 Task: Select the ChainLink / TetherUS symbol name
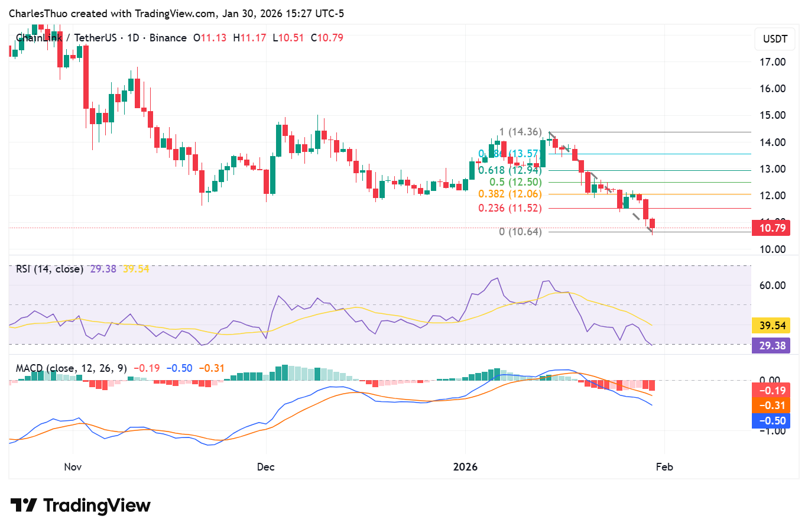click(x=68, y=37)
